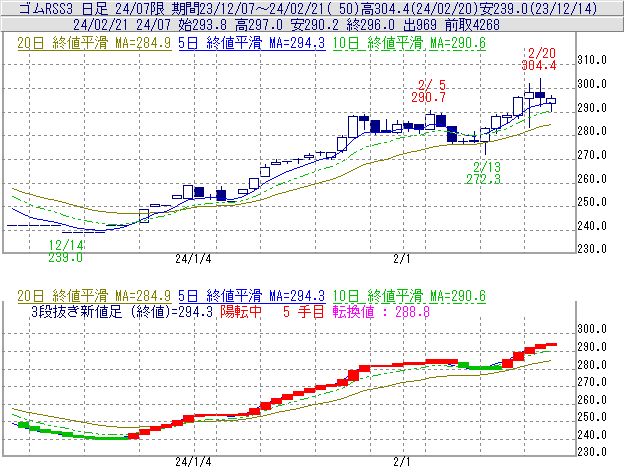Click the 3段抜き新値足 (終値)=294.3 label

122,311
